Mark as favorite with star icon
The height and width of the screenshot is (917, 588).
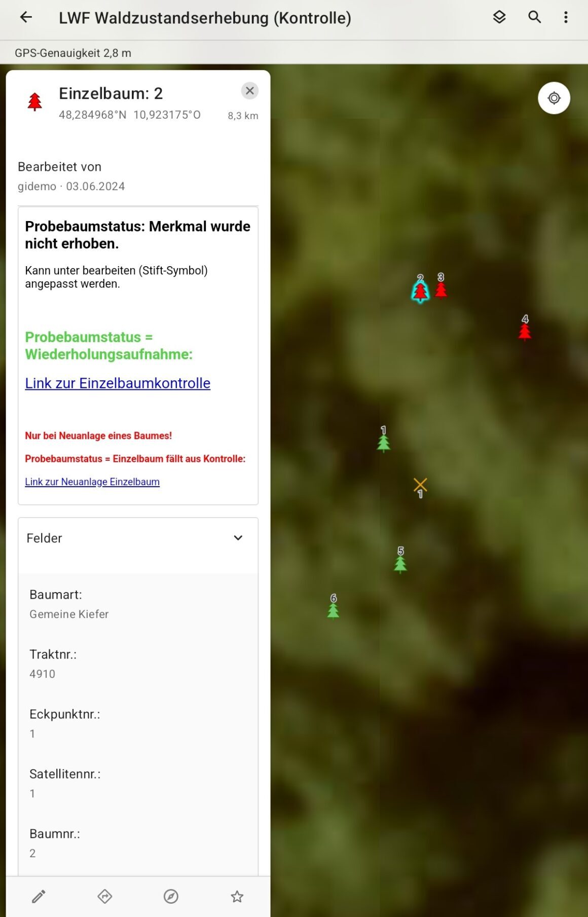pyautogui.click(x=237, y=896)
